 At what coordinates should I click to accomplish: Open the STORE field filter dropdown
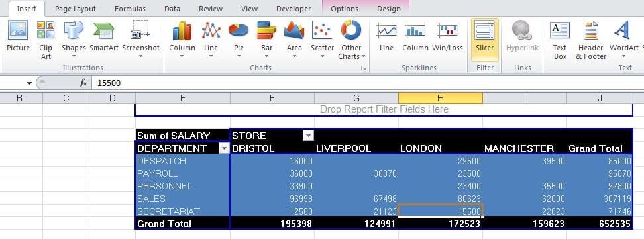point(307,136)
